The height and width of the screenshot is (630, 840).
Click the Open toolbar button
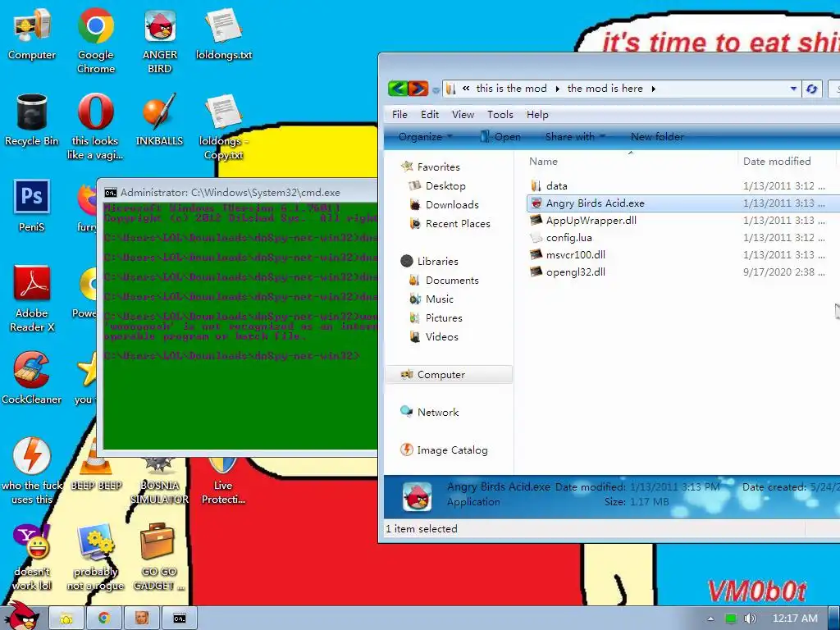[x=500, y=137]
